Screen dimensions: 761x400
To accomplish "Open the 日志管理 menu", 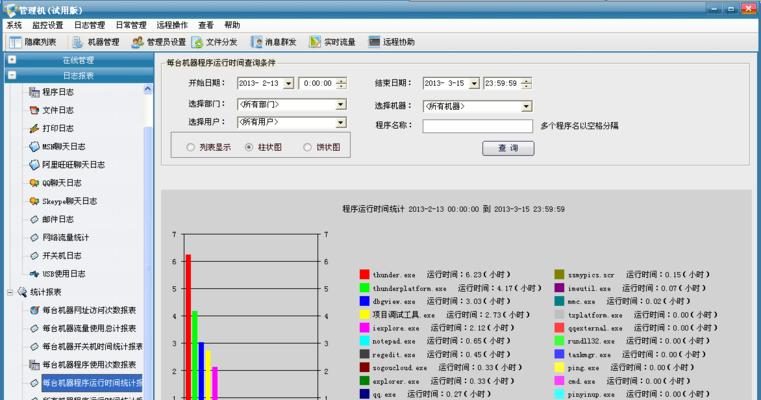I will [89, 25].
